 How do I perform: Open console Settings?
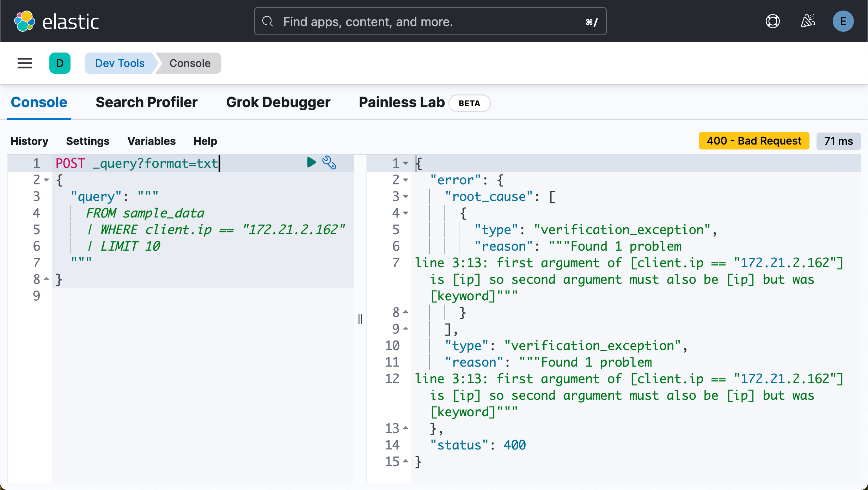click(x=88, y=141)
